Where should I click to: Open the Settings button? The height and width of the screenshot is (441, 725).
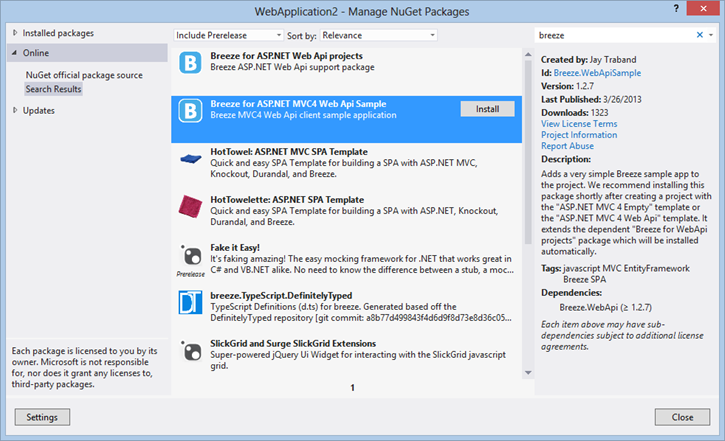42,417
